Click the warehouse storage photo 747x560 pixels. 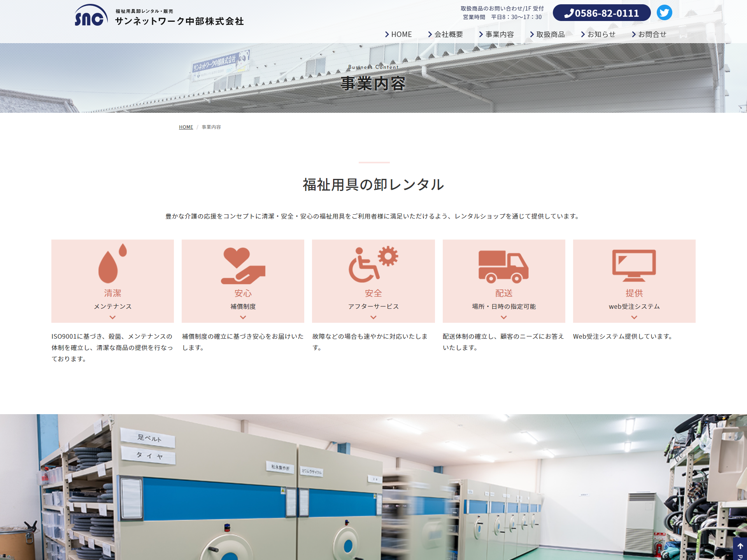(373, 487)
